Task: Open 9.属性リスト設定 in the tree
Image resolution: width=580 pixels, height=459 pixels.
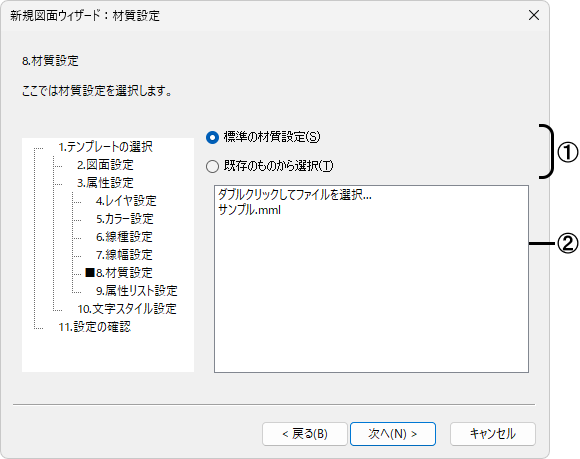Action: [x=137, y=291]
